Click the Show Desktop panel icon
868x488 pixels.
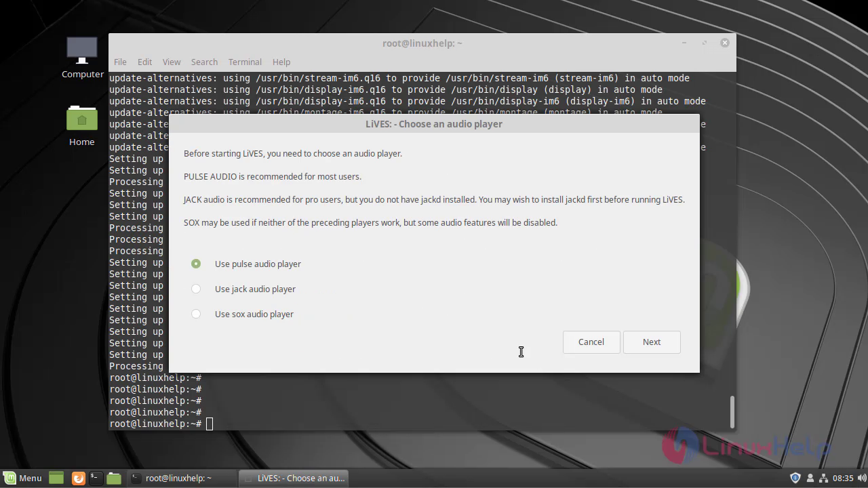(x=56, y=478)
